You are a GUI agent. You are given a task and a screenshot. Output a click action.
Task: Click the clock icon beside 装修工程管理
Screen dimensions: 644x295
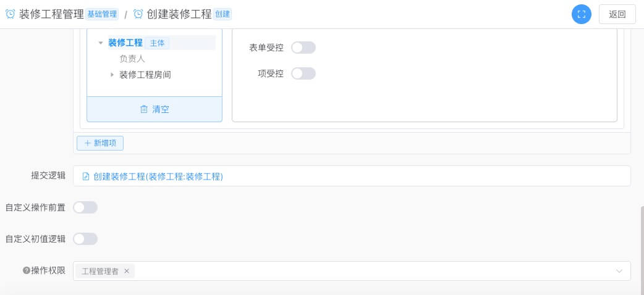[11, 14]
